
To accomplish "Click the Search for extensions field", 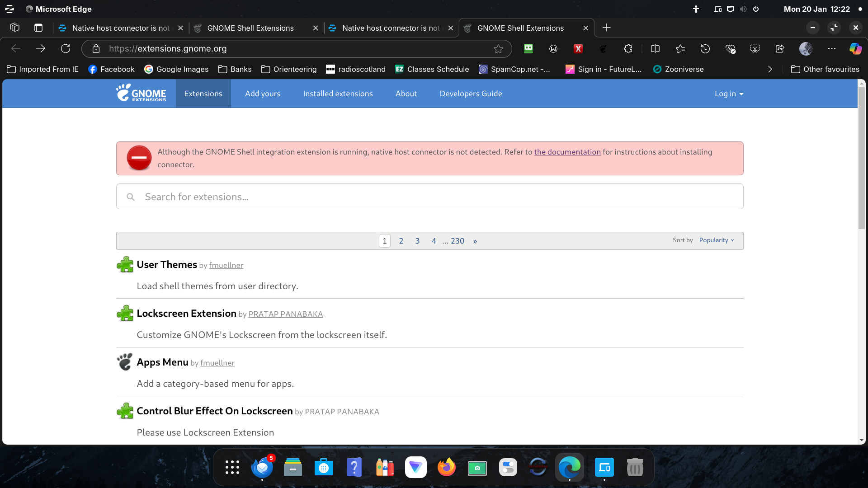I will (429, 197).
